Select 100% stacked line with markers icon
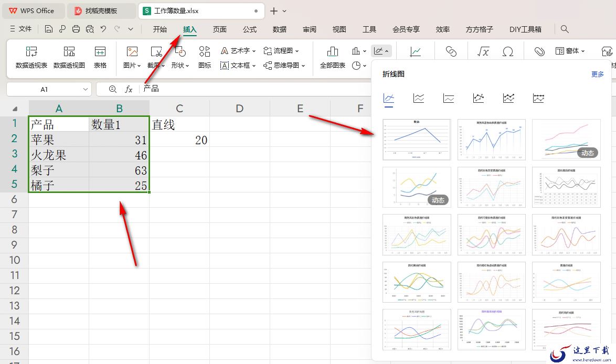The height and width of the screenshot is (364, 616). 539,98
